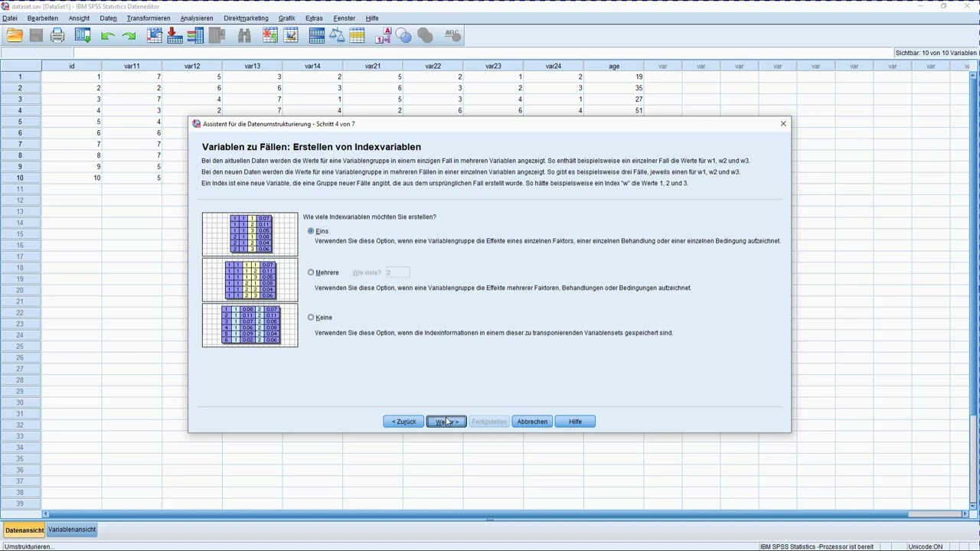Click the Show all variables icon
This screenshot has width=980, height=551.
point(425,35)
